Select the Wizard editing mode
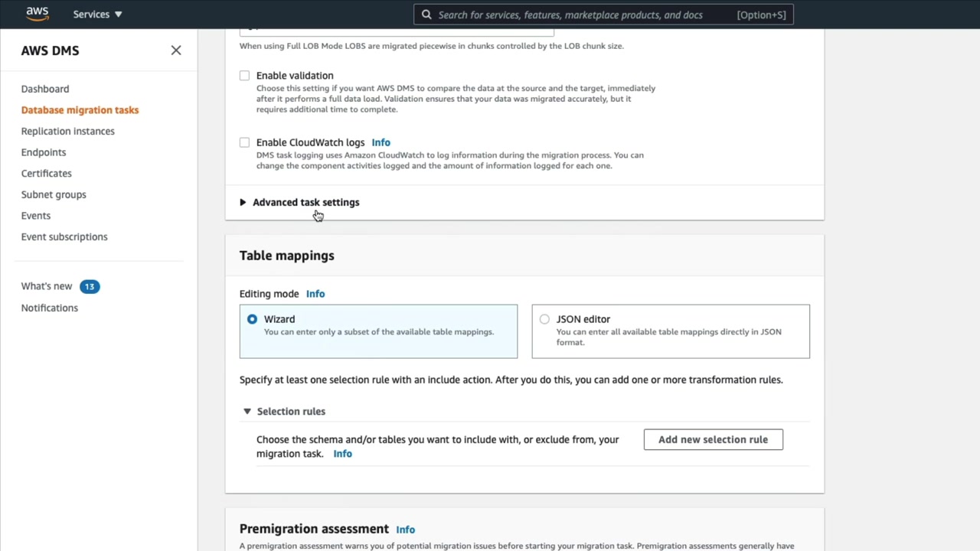 pyautogui.click(x=252, y=319)
